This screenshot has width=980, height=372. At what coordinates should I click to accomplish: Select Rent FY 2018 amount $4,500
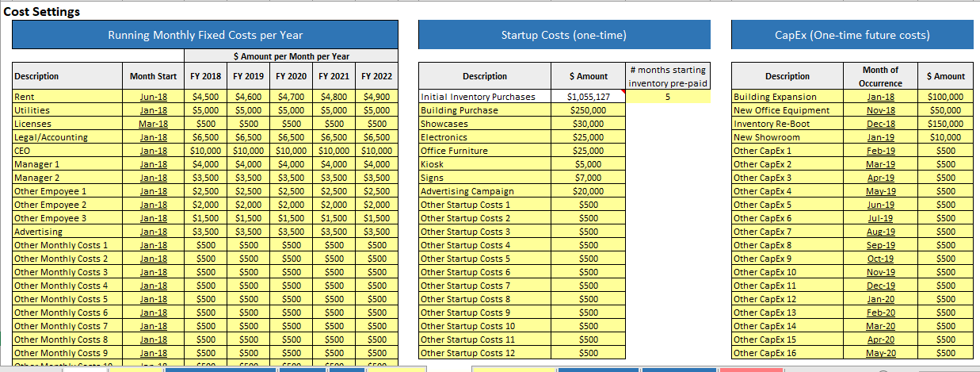[x=206, y=97]
